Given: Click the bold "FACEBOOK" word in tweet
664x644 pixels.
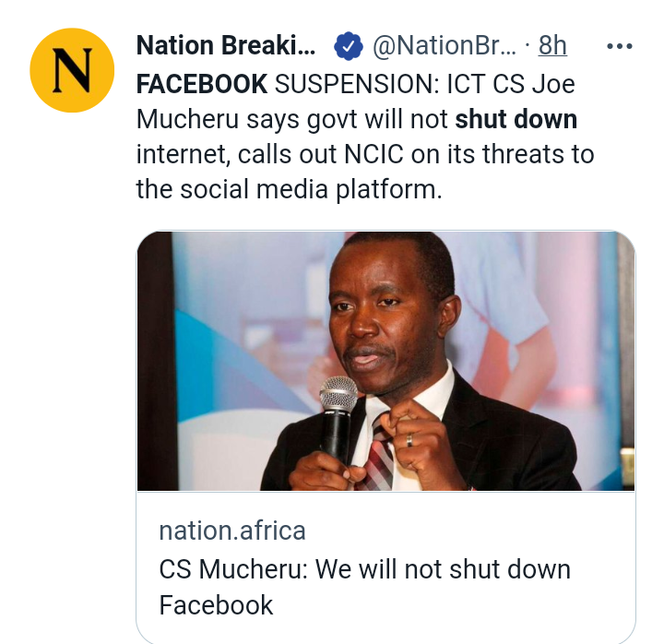Looking at the screenshot, I should [x=202, y=84].
